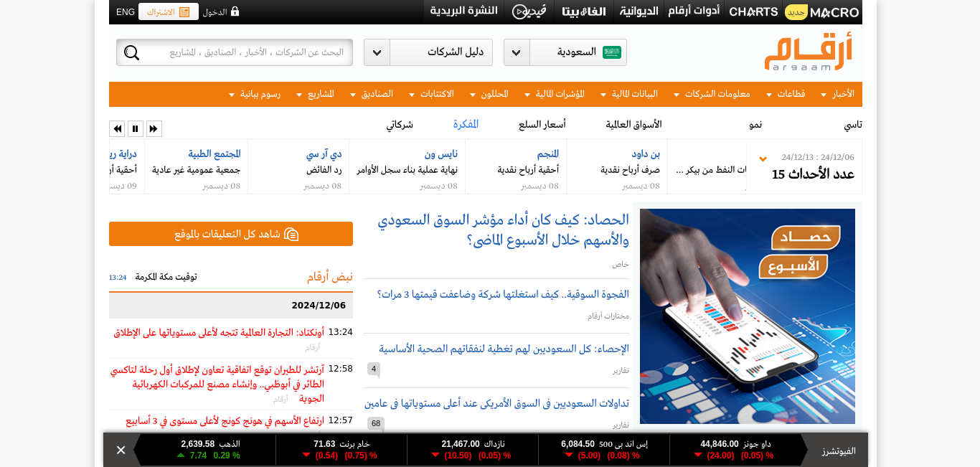The image size is (980, 467).
Task: Open the السعودية country dropdown
Action: coord(565,52)
